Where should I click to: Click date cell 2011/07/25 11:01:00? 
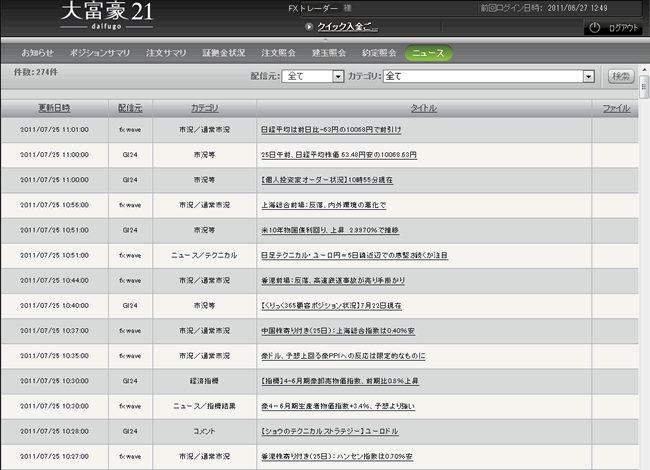pyautogui.click(x=54, y=130)
